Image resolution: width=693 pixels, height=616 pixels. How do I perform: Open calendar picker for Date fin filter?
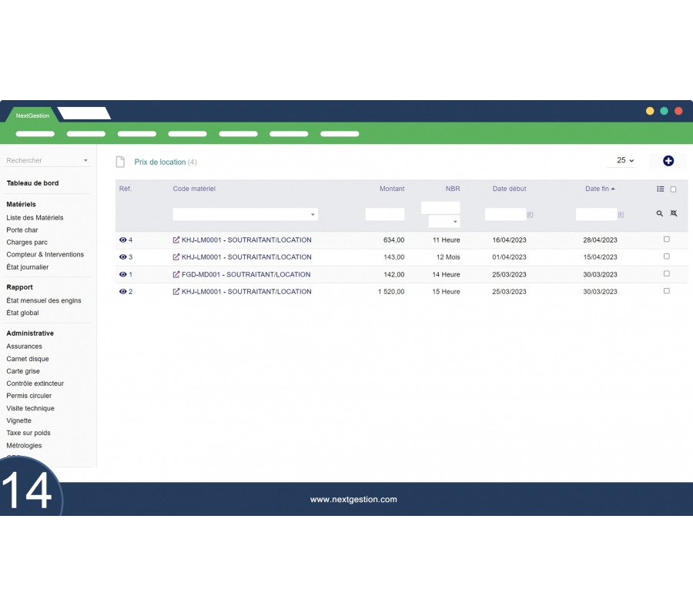621,215
